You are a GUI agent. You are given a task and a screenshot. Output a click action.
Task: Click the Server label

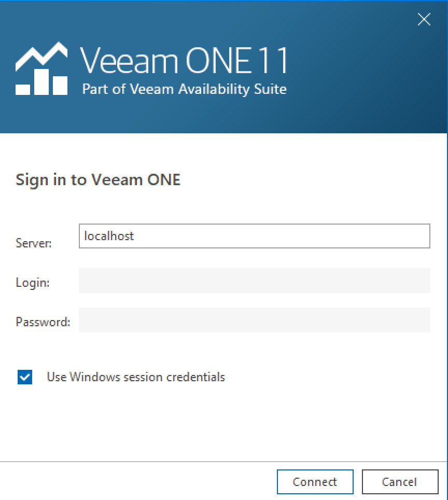click(33, 243)
